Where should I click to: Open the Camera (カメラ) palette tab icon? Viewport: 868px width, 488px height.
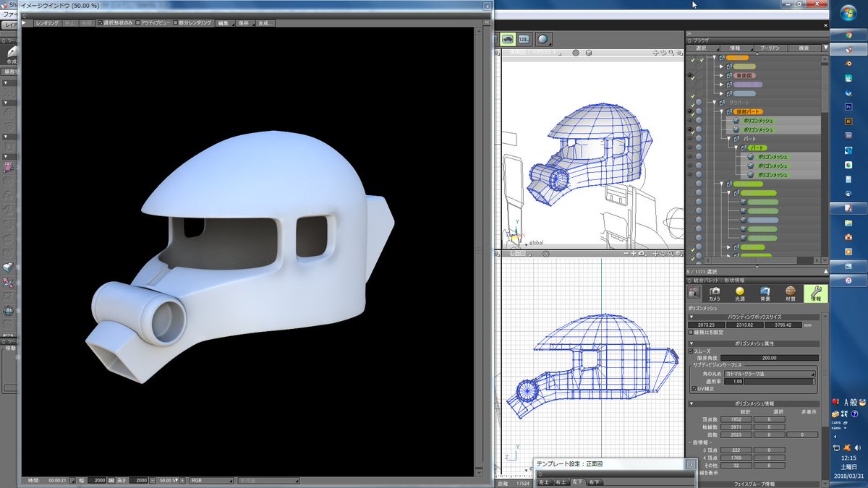coord(715,292)
